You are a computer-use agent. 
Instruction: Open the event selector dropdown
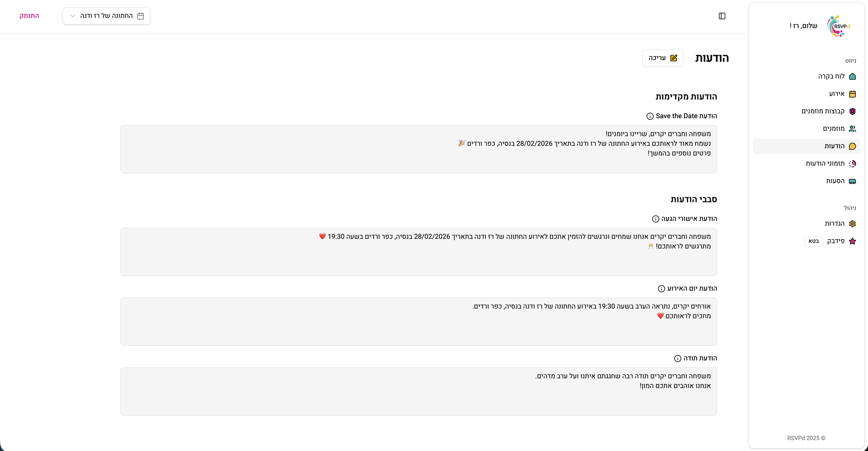106,16
